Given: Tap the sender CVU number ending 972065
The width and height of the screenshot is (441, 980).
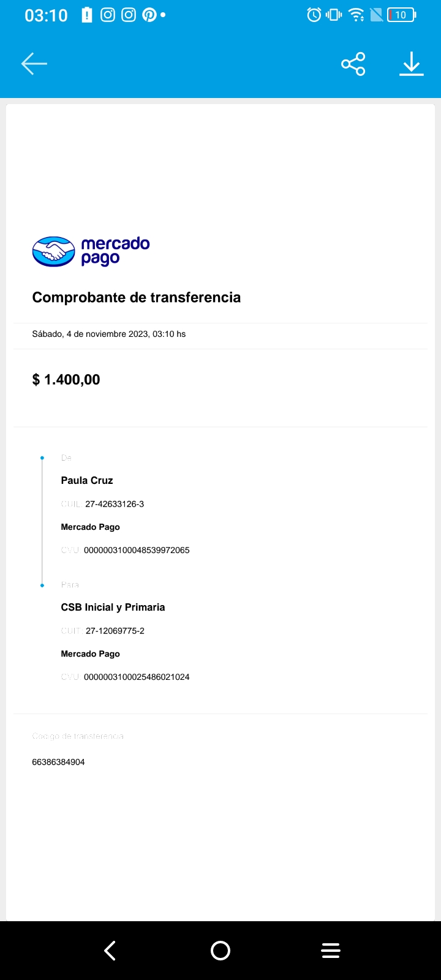Looking at the screenshot, I should point(137,550).
